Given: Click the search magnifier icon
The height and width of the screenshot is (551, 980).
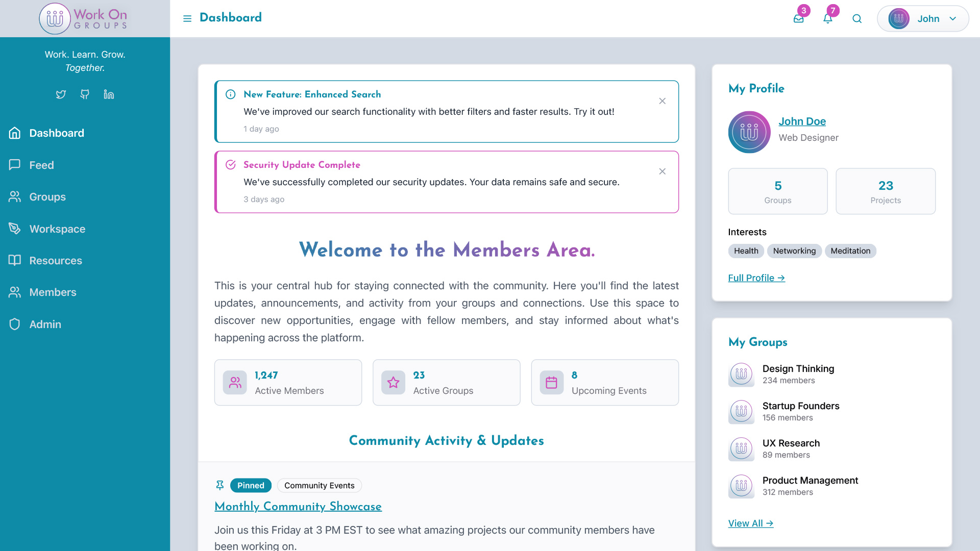Looking at the screenshot, I should (857, 19).
